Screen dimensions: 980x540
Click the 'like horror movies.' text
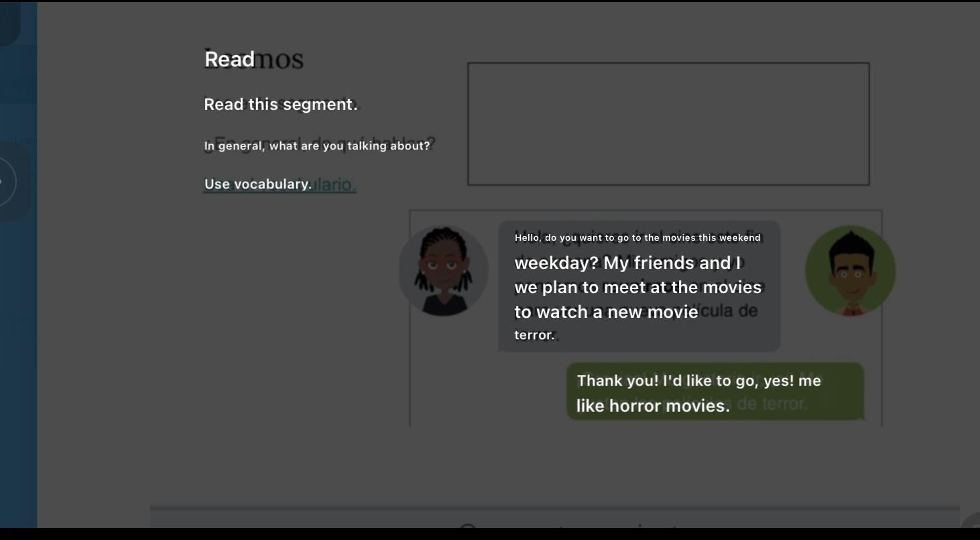[x=653, y=406]
